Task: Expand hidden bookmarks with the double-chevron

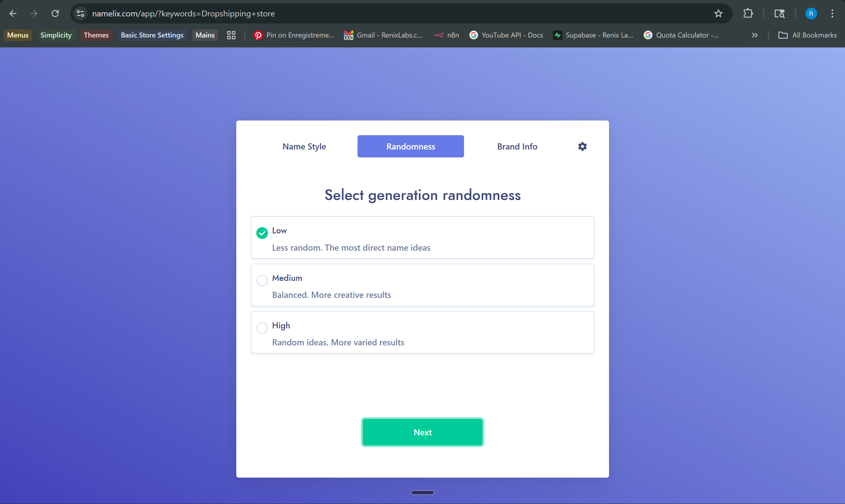Action: point(754,35)
